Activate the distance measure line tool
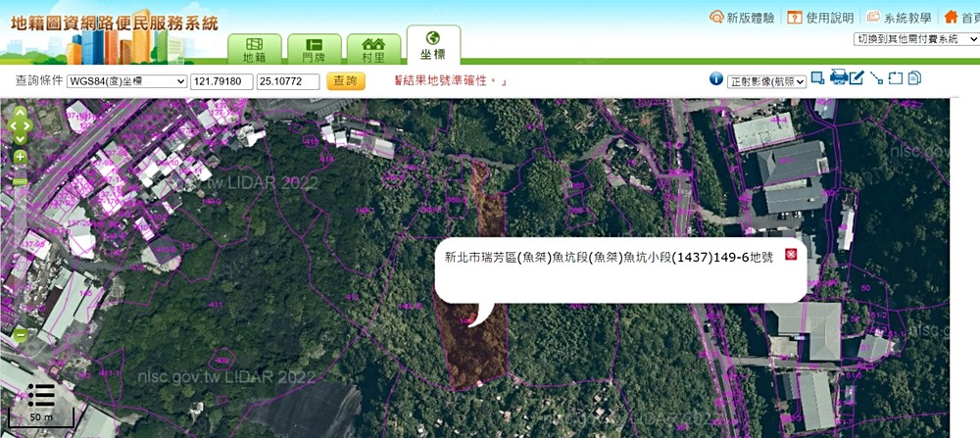The image size is (980, 438). [876, 78]
